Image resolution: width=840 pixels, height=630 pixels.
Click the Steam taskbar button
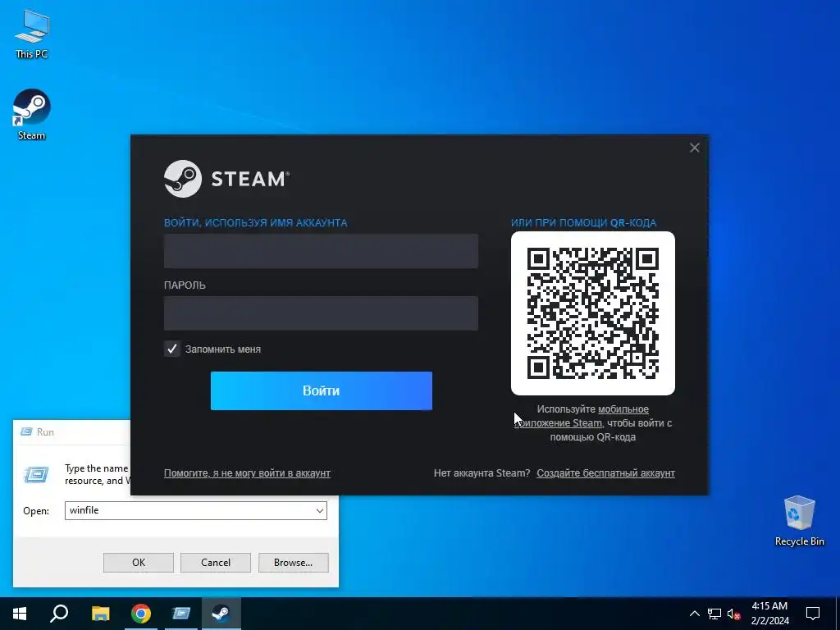(221, 614)
